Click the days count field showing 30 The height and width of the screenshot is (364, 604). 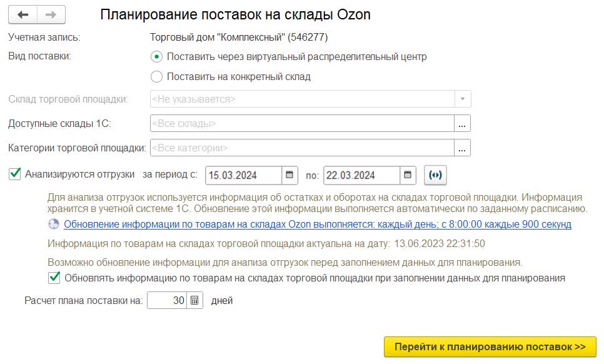[x=168, y=301]
